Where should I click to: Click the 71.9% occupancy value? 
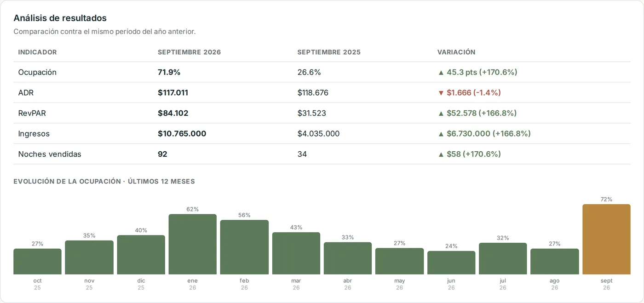tap(169, 72)
